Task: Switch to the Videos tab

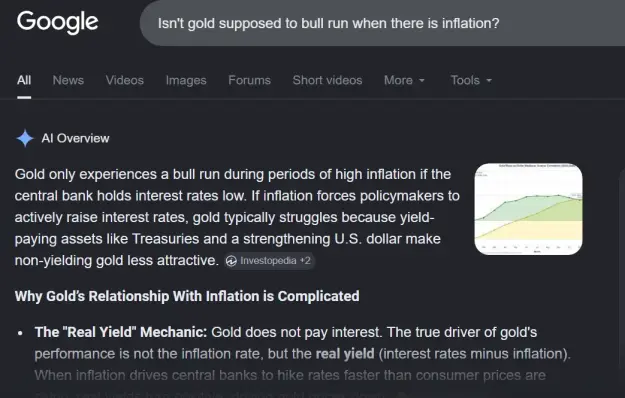Action: point(124,80)
